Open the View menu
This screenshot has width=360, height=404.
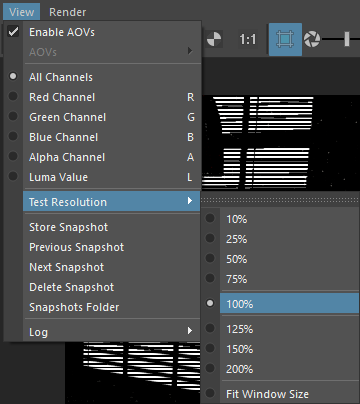[22, 12]
